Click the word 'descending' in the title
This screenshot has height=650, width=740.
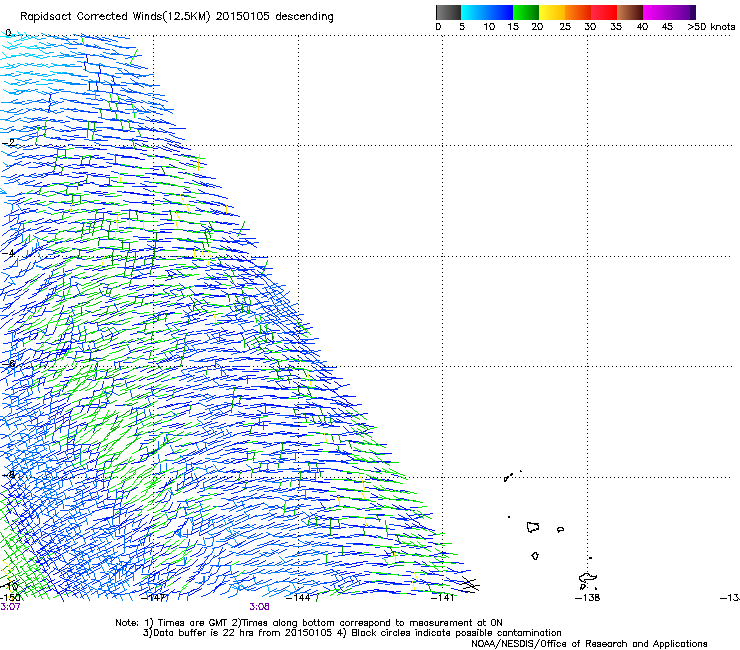304,17
